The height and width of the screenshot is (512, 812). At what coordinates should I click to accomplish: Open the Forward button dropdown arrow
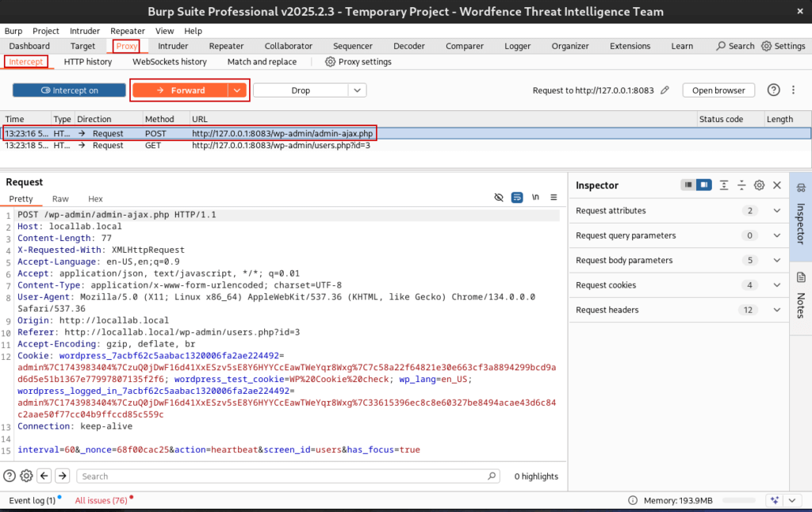236,90
